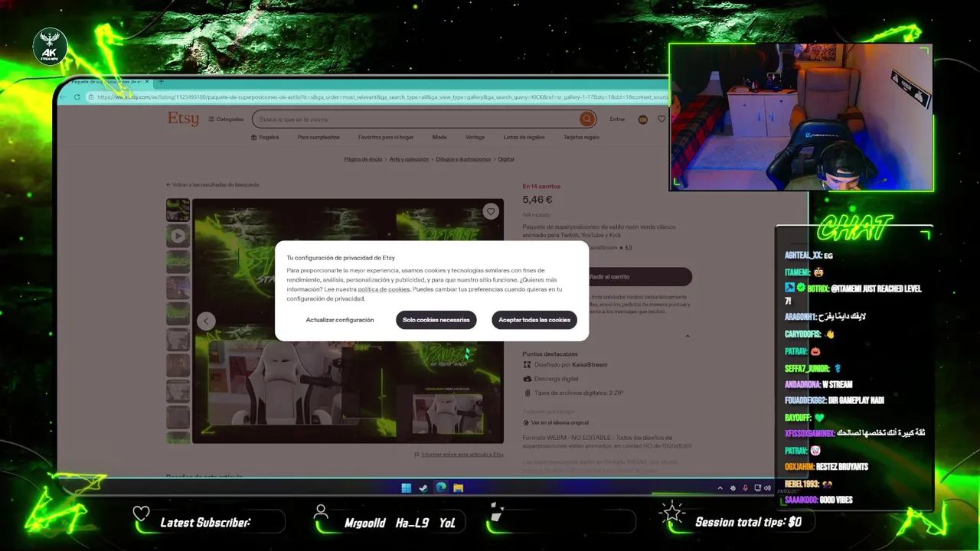Viewport: 980px width, 551px height.
Task: Click Actualizar configuración button
Action: 340,320
